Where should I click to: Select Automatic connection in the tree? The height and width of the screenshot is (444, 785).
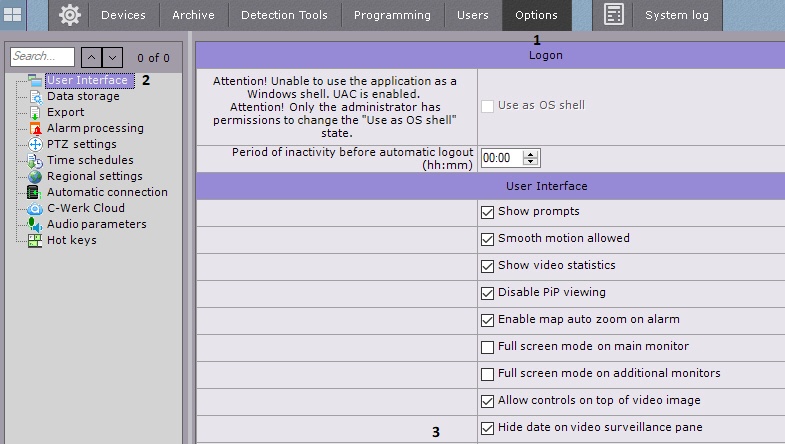(107, 192)
